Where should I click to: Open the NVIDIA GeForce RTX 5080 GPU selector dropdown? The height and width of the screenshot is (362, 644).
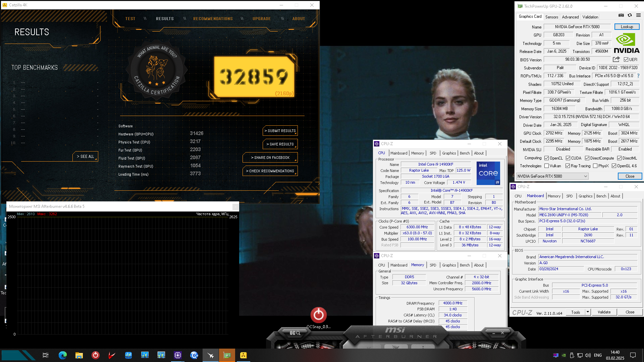(x=552, y=176)
